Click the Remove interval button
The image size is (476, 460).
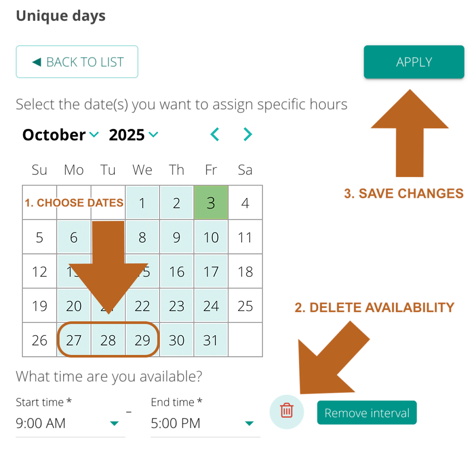pyautogui.click(x=366, y=413)
